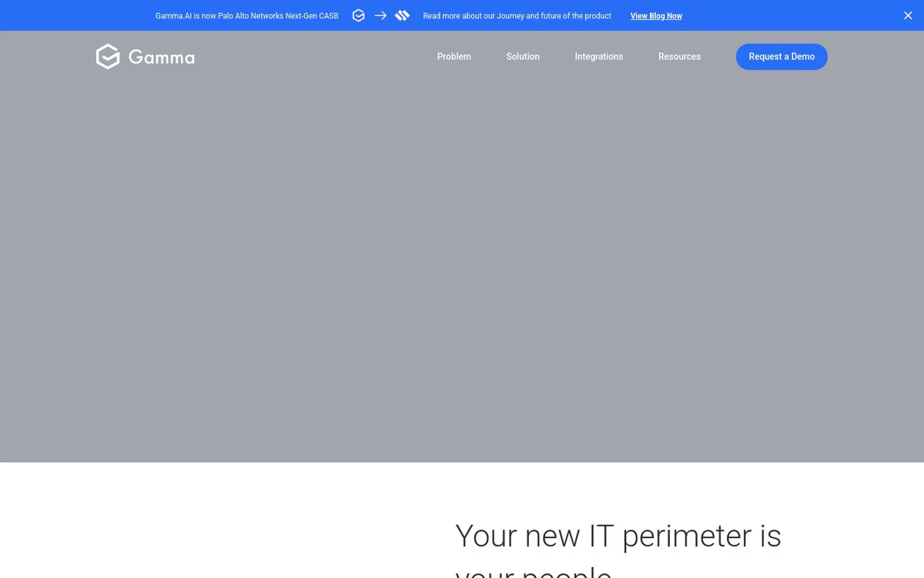Open the Problem menu item

pos(454,56)
